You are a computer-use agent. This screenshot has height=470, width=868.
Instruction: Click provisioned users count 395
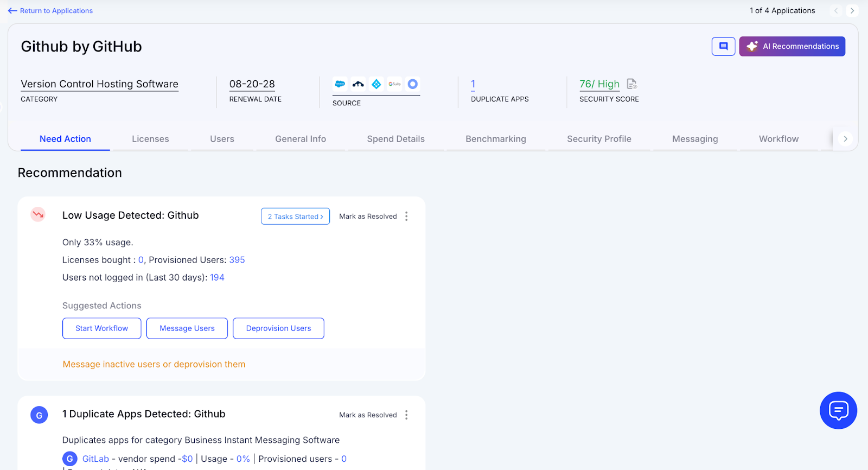pyautogui.click(x=237, y=260)
